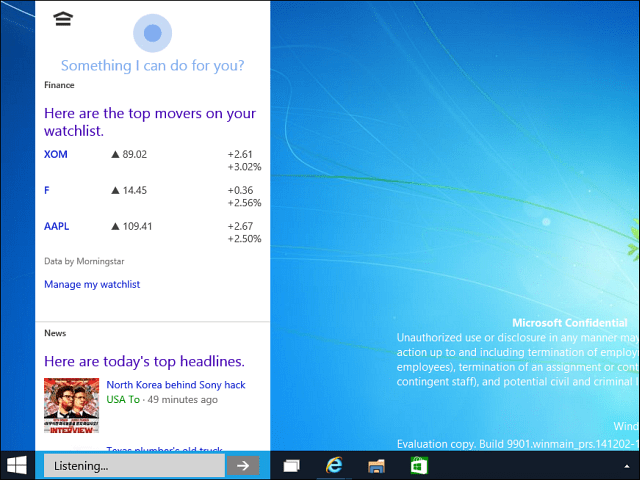640x480 pixels.
Task: Open Task View from the taskbar
Action: [291, 466]
